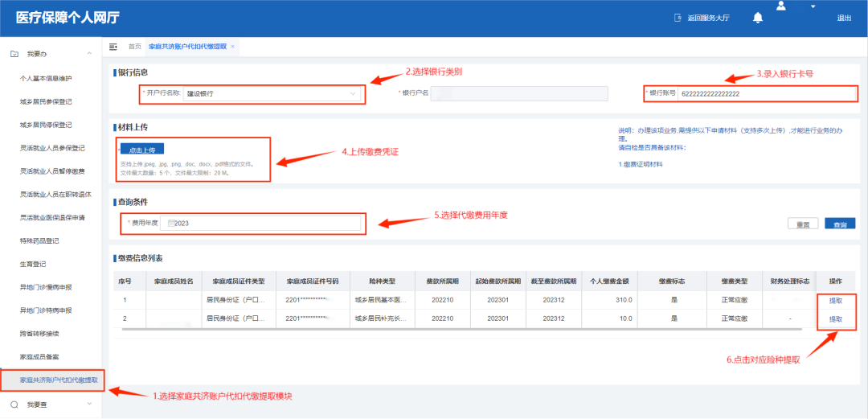
Task: Click the 我要查 search icon
Action: point(14,405)
